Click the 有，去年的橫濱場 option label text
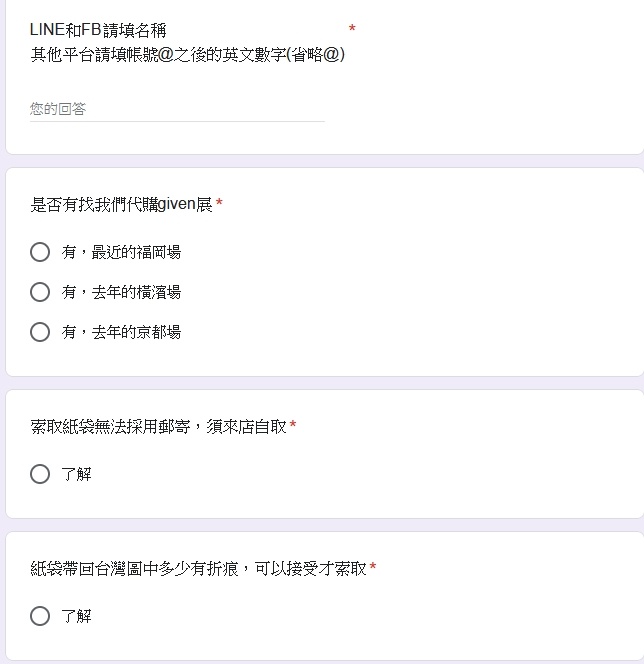The image size is (644, 664). pyautogui.click(x=122, y=292)
